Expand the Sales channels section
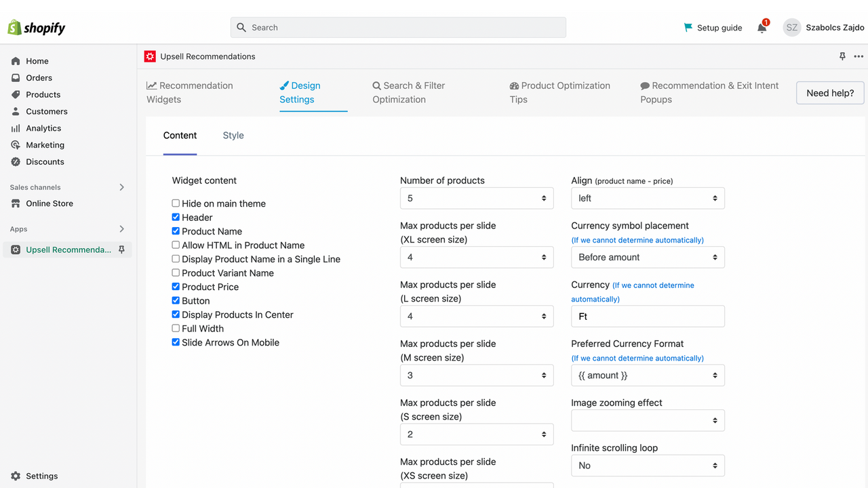868x488 pixels. pyautogui.click(x=122, y=187)
